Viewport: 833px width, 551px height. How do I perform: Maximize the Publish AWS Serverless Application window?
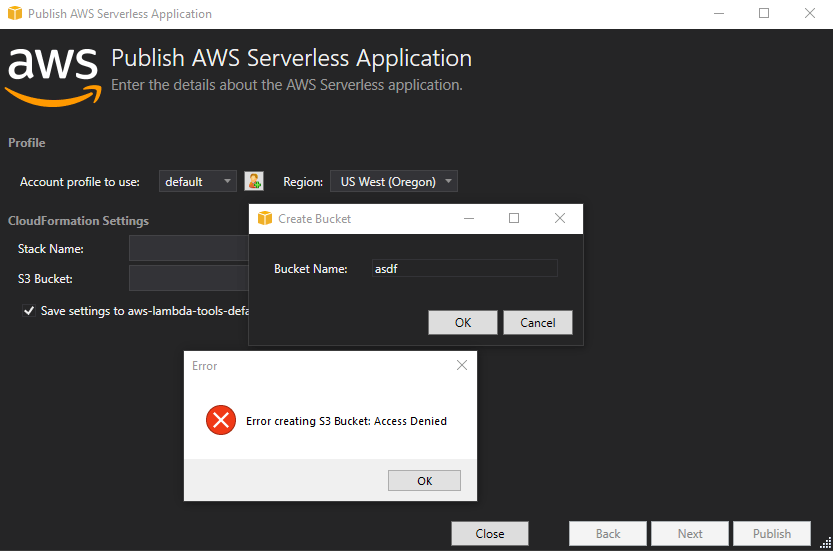(x=764, y=13)
